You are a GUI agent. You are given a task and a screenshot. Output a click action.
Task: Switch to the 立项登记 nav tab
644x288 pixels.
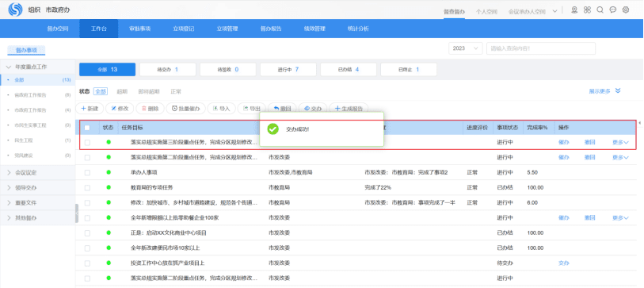(x=183, y=29)
